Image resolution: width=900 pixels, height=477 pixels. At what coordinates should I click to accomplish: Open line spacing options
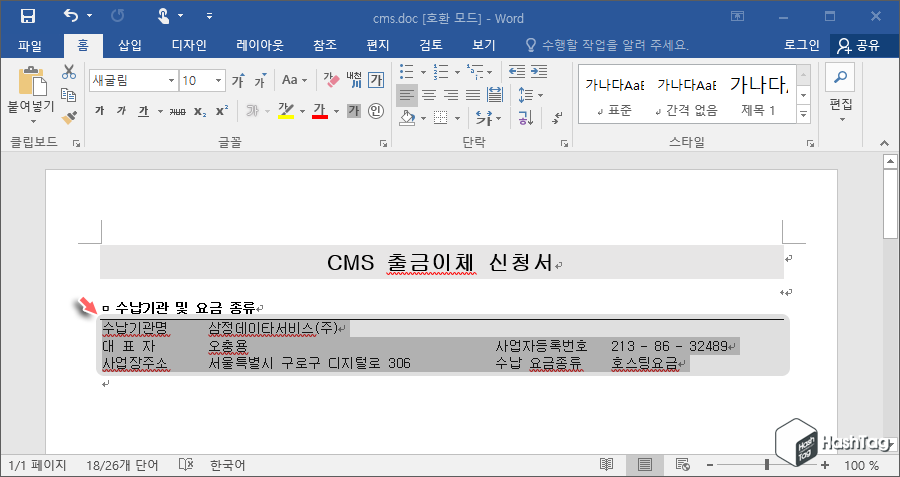coord(530,95)
